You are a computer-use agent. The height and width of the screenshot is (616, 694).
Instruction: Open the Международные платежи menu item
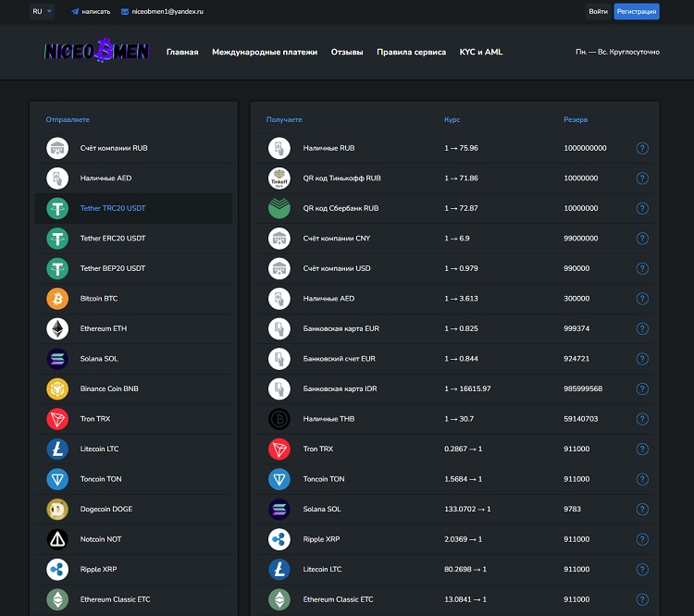[264, 53]
